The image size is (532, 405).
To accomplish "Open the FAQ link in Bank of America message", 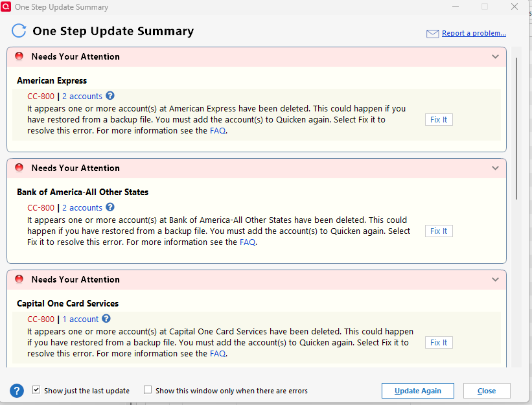I will [248, 242].
